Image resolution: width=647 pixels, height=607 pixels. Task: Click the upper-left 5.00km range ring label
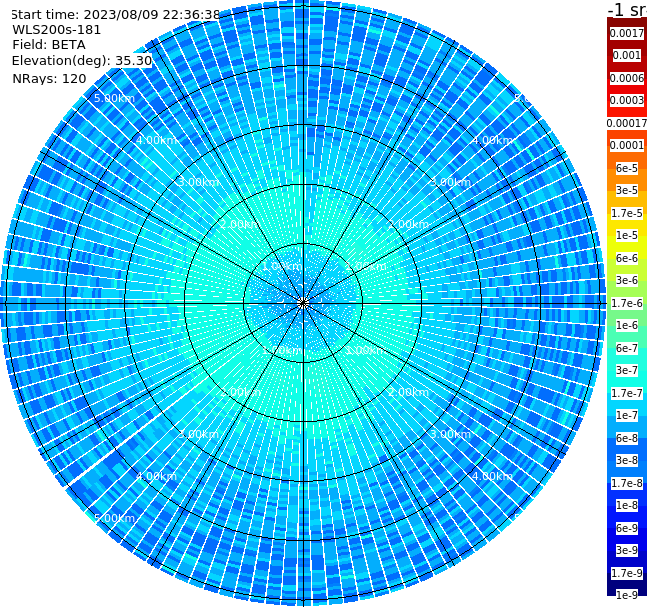pos(114,98)
